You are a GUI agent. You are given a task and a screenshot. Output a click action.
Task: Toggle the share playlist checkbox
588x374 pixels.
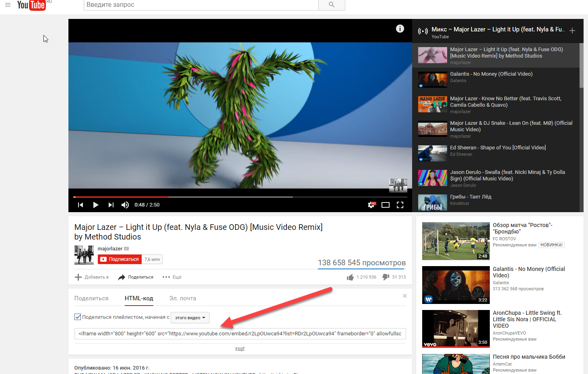pos(78,317)
